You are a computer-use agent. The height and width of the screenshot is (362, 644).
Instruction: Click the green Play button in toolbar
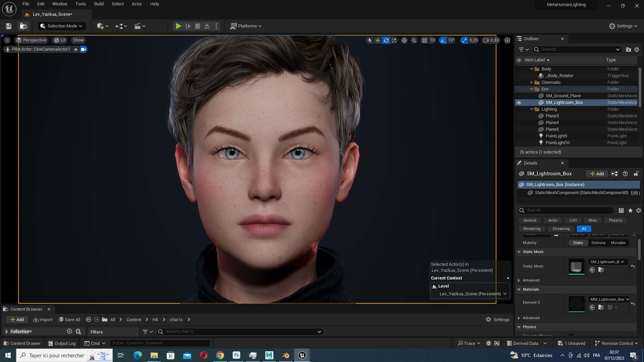[178, 26]
